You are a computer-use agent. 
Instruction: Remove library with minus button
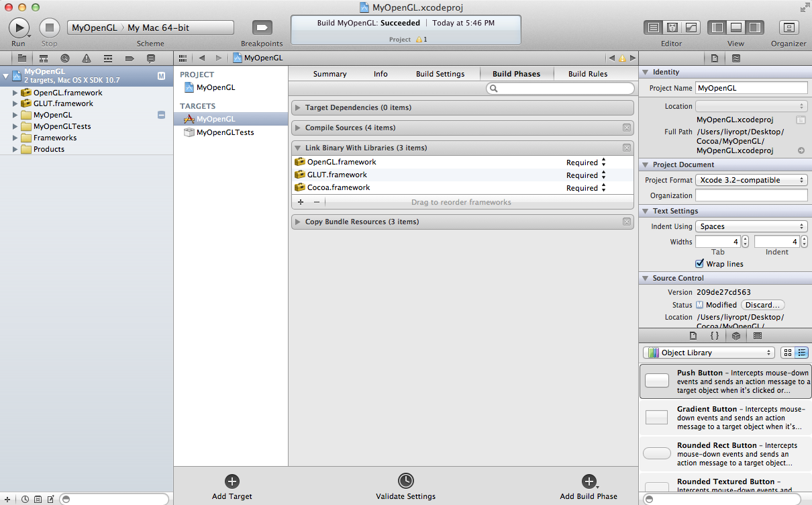coord(317,202)
